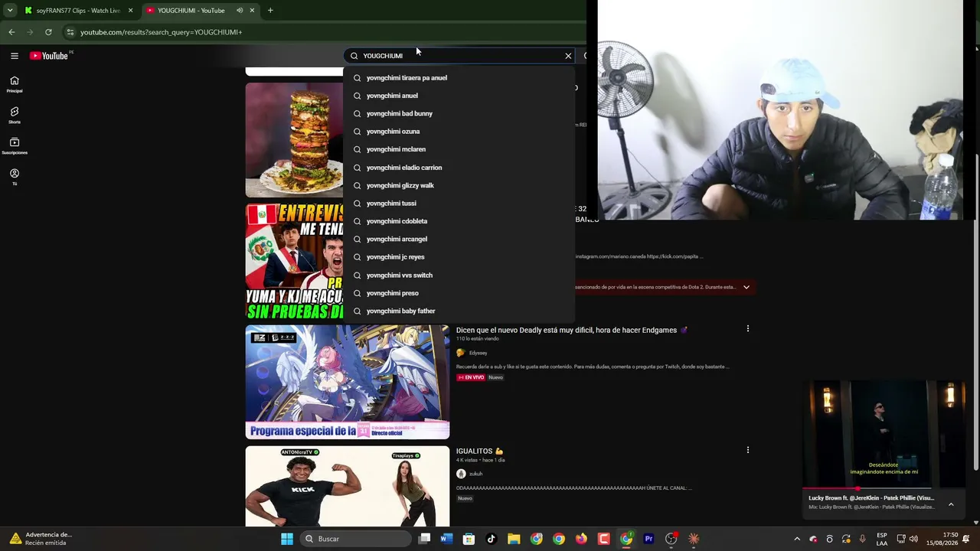Reload the YouTube page
This screenshot has width=980, height=551.
point(48,32)
